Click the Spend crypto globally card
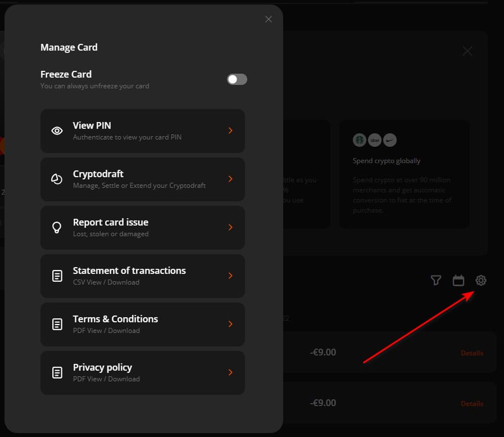 [x=405, y=174]
